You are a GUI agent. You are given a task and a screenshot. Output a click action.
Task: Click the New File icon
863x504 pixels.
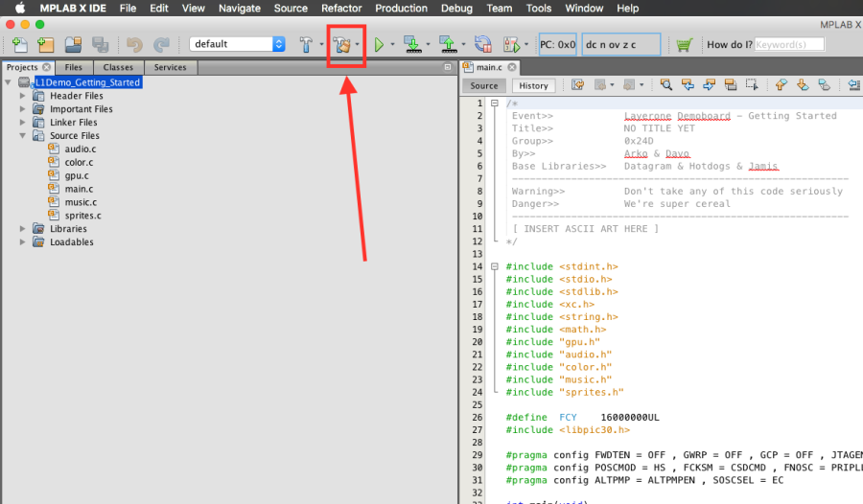(x=19, y=44)
